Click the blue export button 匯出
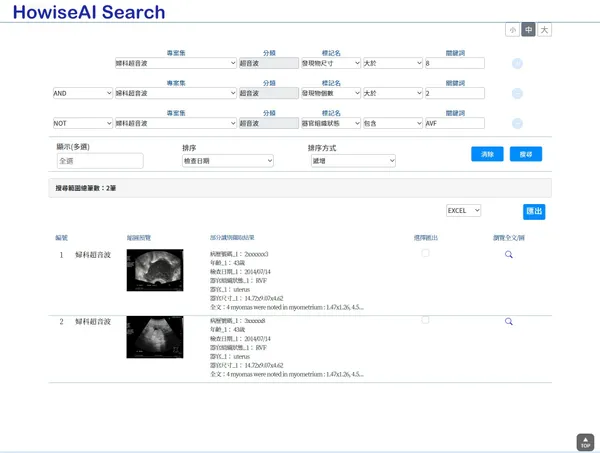Viewport: 600px width, 453px height. point(534,212)
